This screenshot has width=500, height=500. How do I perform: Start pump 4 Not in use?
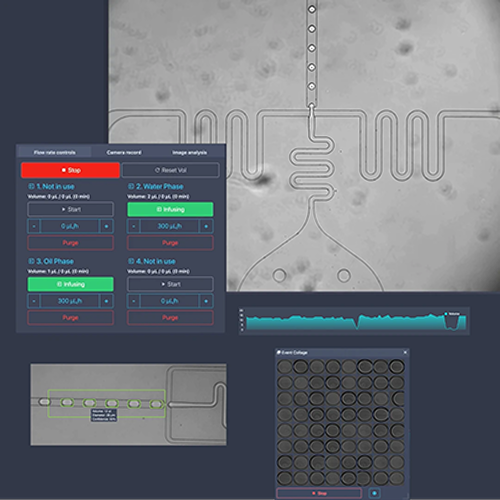pos(170,284)
